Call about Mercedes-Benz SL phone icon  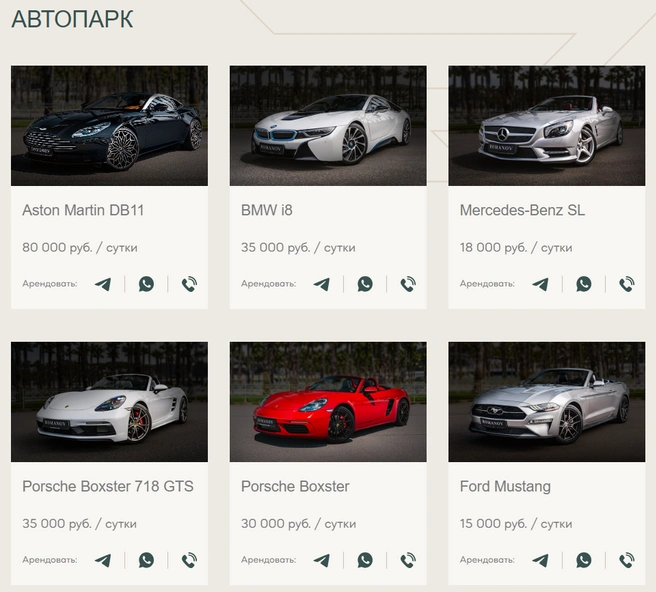coord(627,284)
